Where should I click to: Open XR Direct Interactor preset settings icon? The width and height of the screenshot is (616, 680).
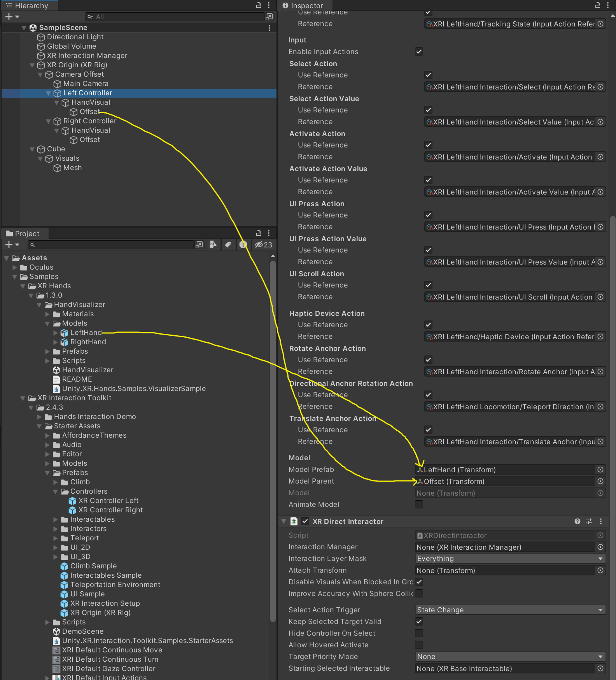[x=589, y=521]
